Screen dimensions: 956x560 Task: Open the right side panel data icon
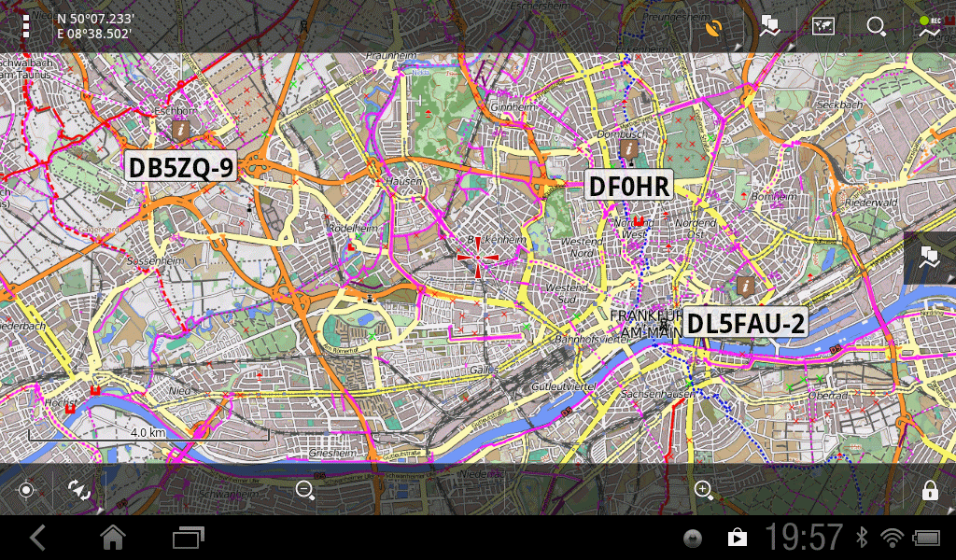pyautogui.click(x=930, y=258)
